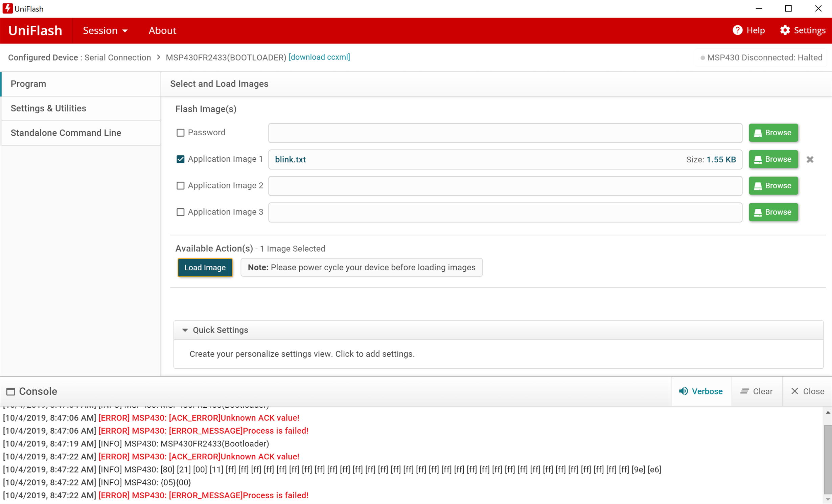Open the About page
This screenshot has height=504, width=832.
pyautogui.click(x=162, y=30)
